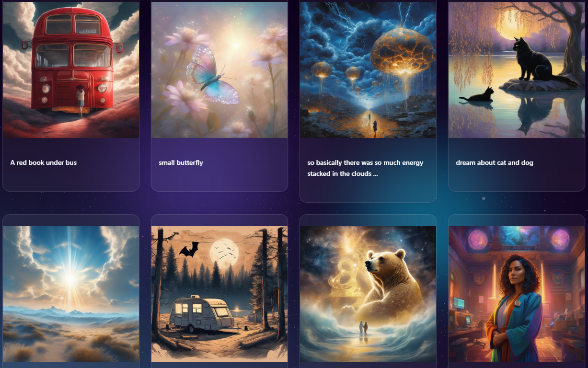Open the red double-decker bus image
Viewport: 588px width, 368px height.
point(71,69)
